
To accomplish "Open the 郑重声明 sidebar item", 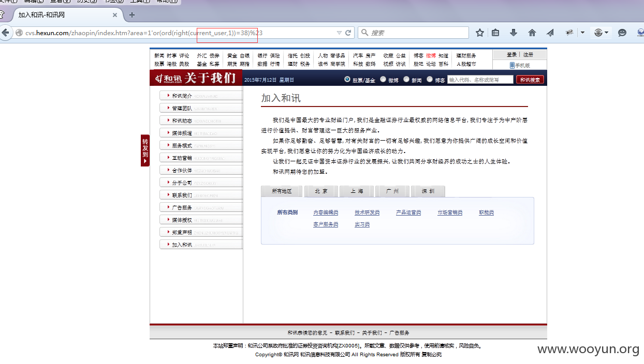I will pos(201,232).
